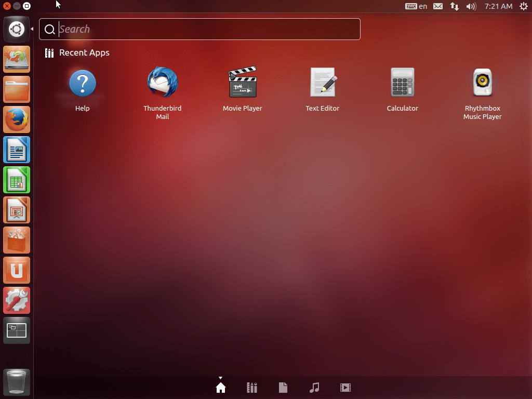
Task: Click the Dash search field
Action: [200, 29]
